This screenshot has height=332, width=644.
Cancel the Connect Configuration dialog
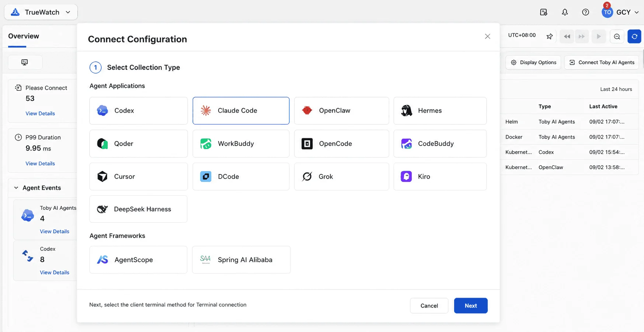429,306
